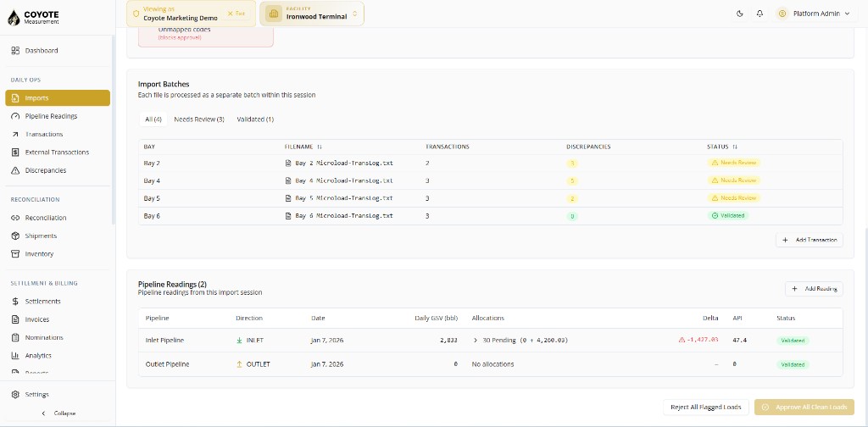
Task: Open Bay 2 Microload-TransLog.txt file
Action: coord(339,164)
